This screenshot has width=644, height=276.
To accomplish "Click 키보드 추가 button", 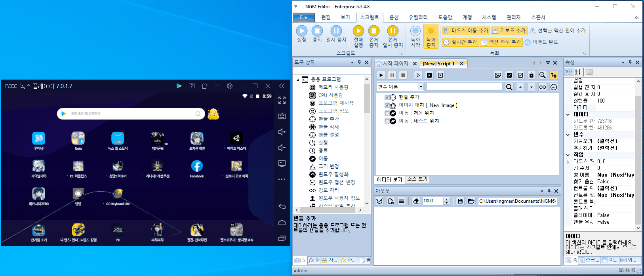I will (509, 30).
